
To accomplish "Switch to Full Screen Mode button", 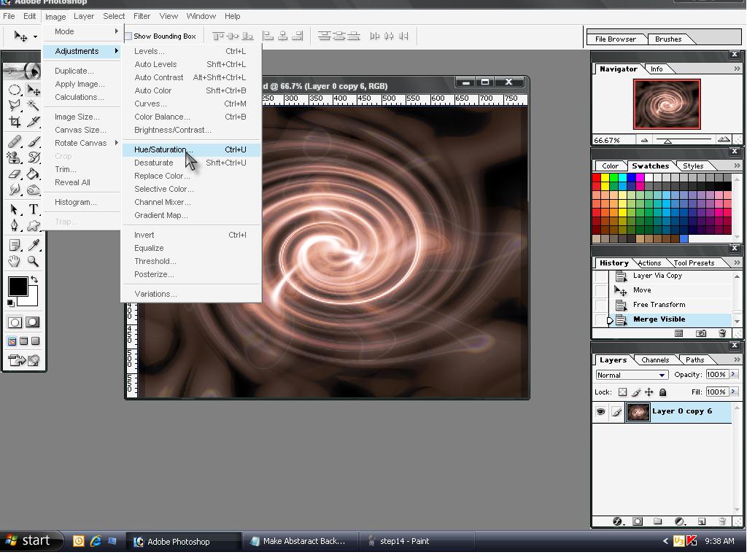I will point(36,341).
